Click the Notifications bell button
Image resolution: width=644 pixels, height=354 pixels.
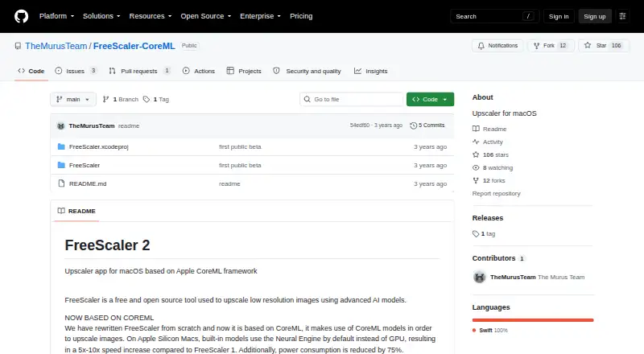[x=497, y=46]
